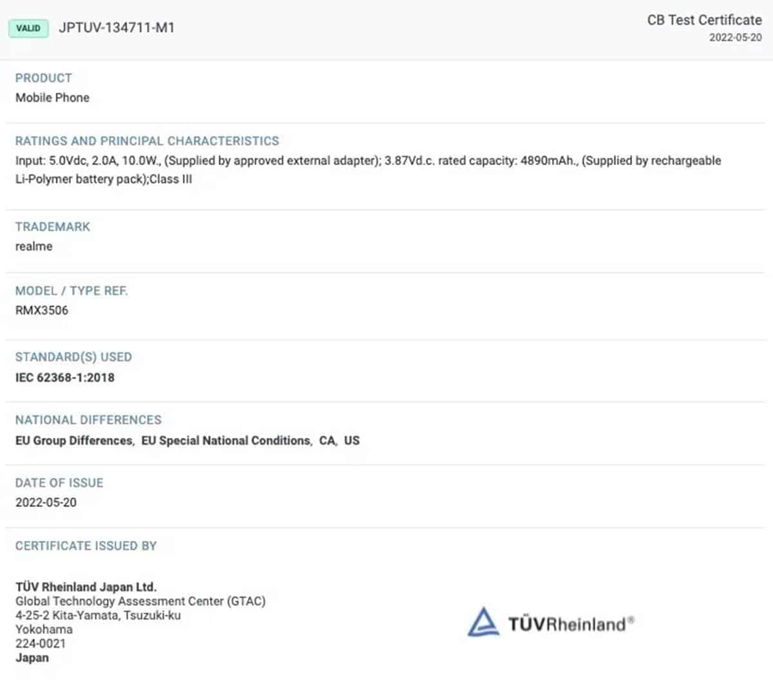Select the issue date 2022-05-20 value
773x700 pixels.
pos(46,502)
